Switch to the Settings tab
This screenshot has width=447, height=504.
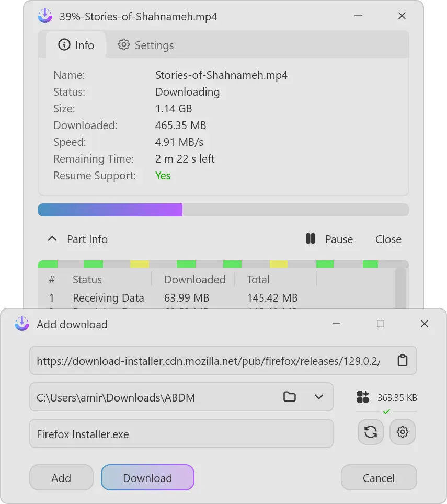coord(145,45)
